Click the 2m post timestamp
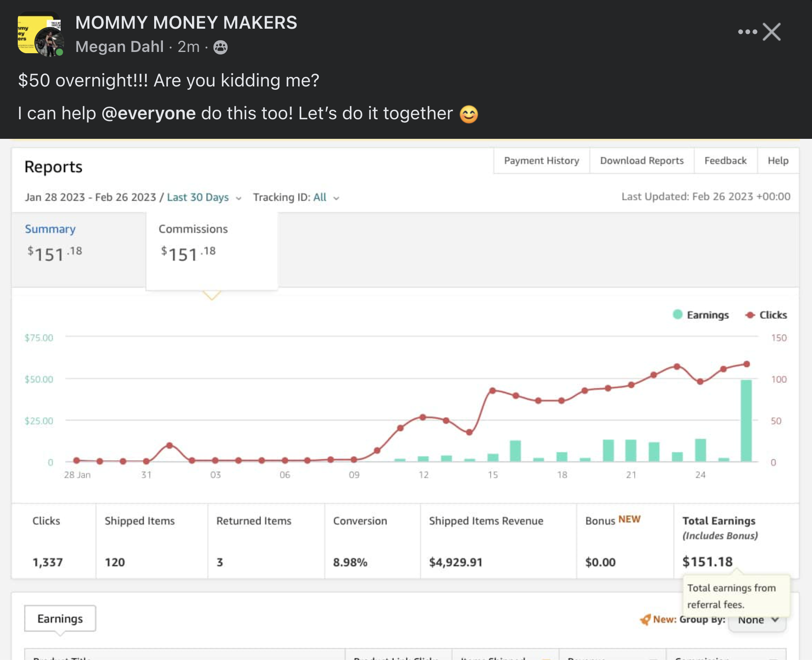 (x=189, y=47)
